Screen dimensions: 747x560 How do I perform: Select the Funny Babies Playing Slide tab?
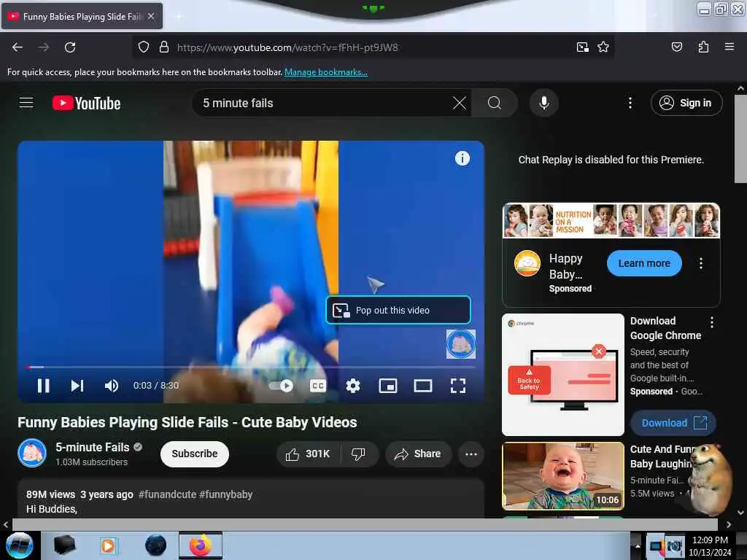pyautogui.click(x=82, y=16)
